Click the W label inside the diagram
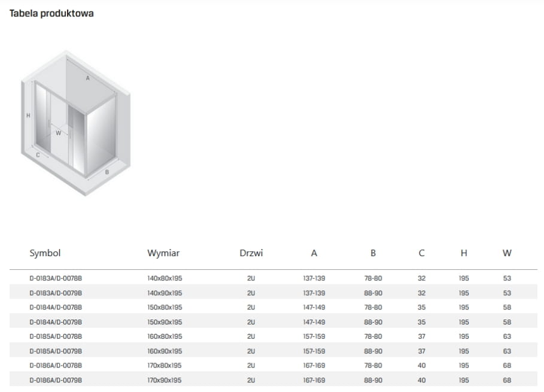544x392 pixels. (58, 133)
